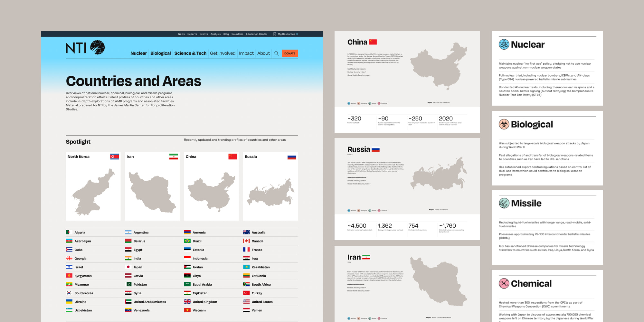Open the Argentina country link

(x=141, y=232)
